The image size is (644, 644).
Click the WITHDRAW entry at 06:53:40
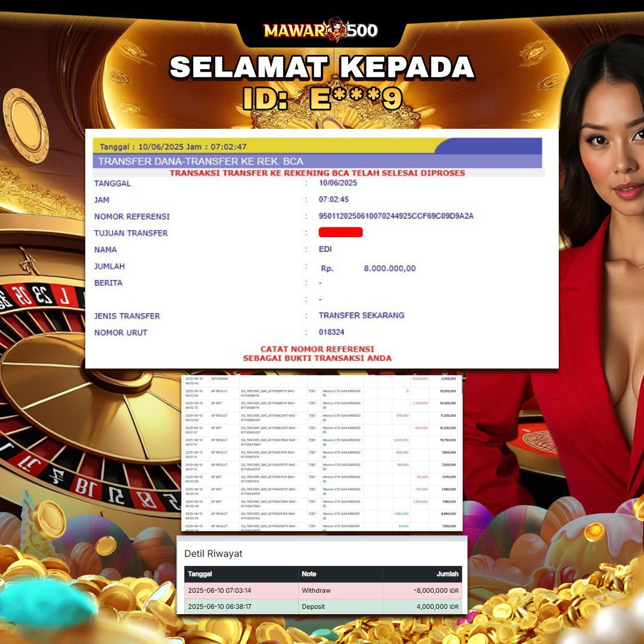click(x=219, y=379)
